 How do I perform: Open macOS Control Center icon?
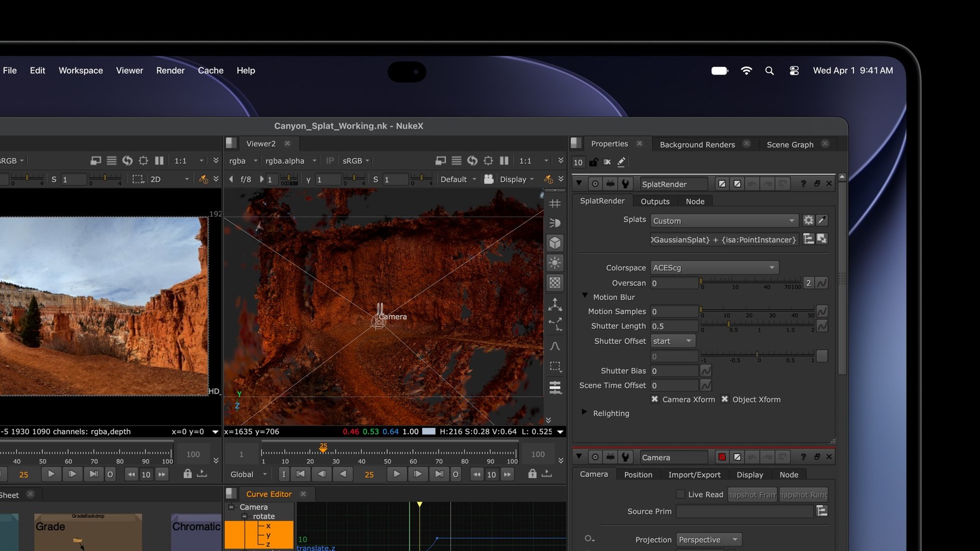tap(794, 71)
